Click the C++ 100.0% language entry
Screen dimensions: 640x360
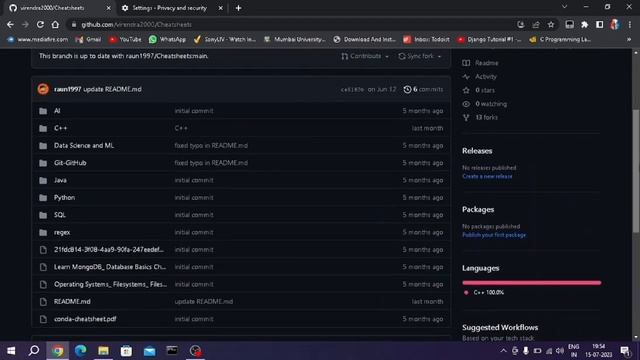484,293
